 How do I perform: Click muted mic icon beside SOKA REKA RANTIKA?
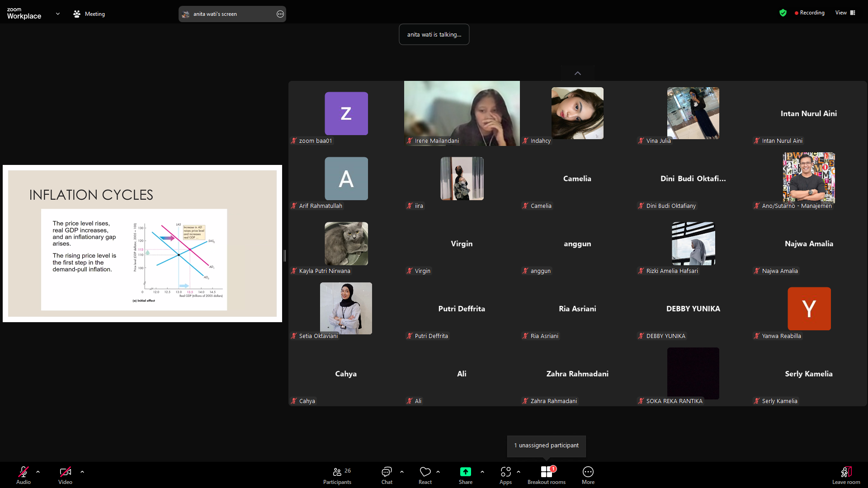[x=641, y=401]
